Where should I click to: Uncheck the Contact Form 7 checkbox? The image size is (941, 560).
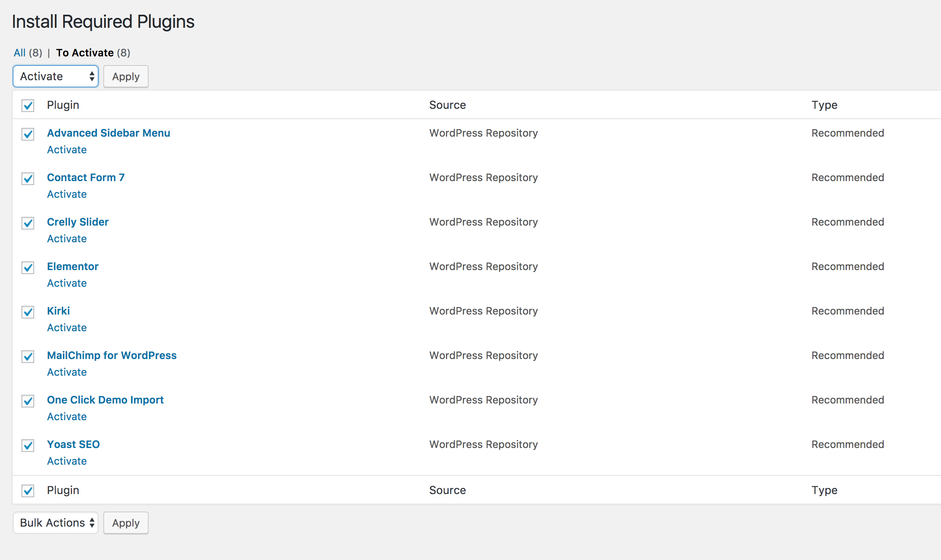pyautogui.click(x=28, y=179)
